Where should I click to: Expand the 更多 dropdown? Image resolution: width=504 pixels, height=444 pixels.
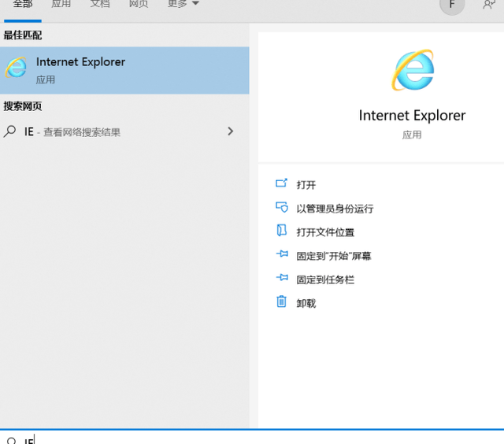183,4
